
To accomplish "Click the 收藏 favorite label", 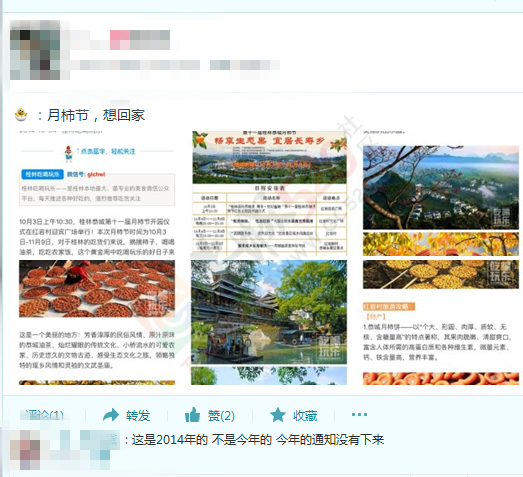I will coord(305,416).
